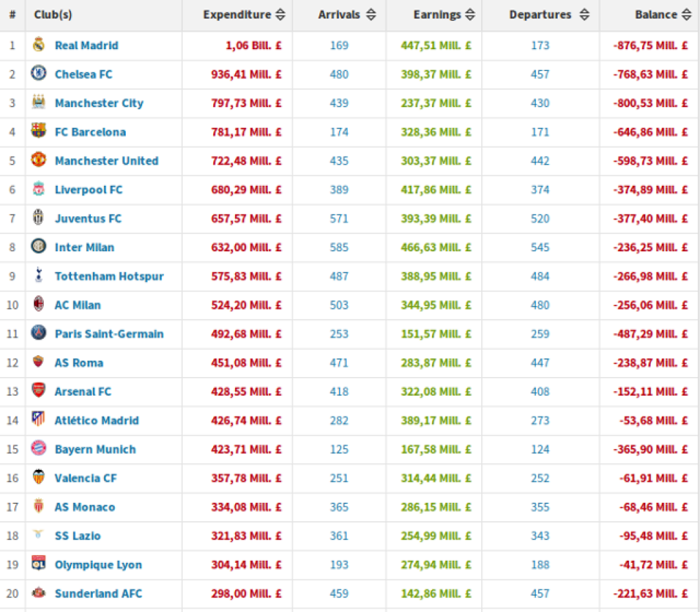
Task: Click the Sunderland AFC club crest
Action: click(39, 593)
